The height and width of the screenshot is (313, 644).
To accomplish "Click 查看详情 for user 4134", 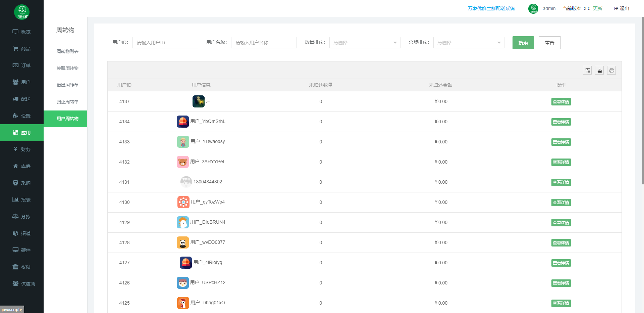I will tap(561, 122).
